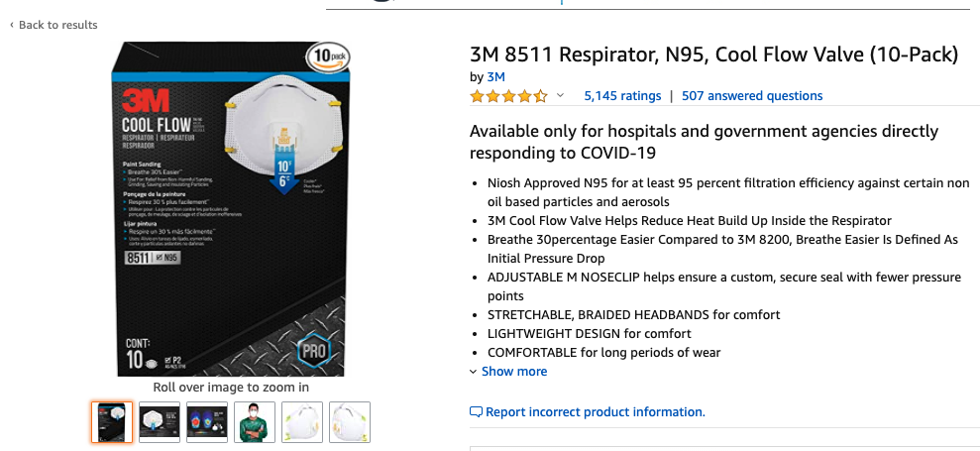The image size is (980, 451).
Task: Click Report incorrect product information link
Action: tap(595, 412)
